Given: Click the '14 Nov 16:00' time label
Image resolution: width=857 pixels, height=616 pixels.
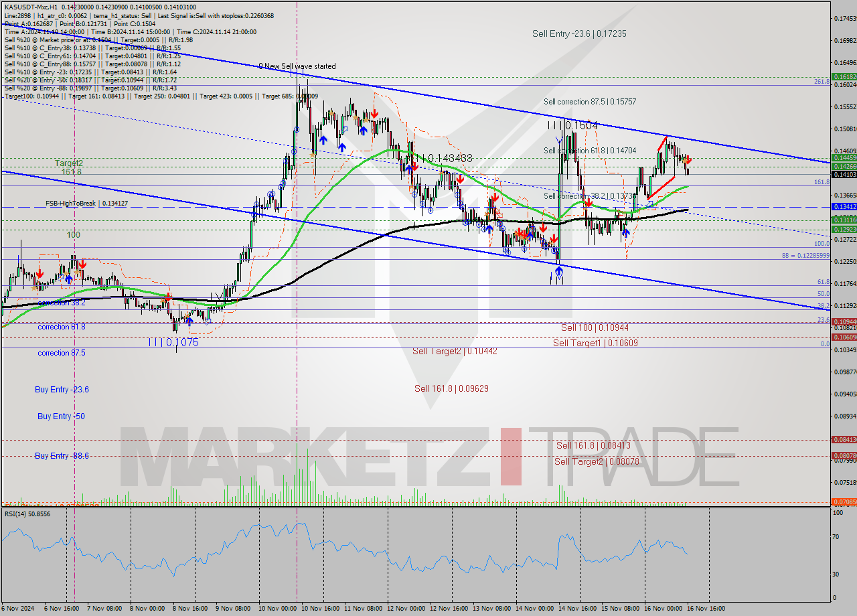Looking at the screenshot, I should pos(578,609).
